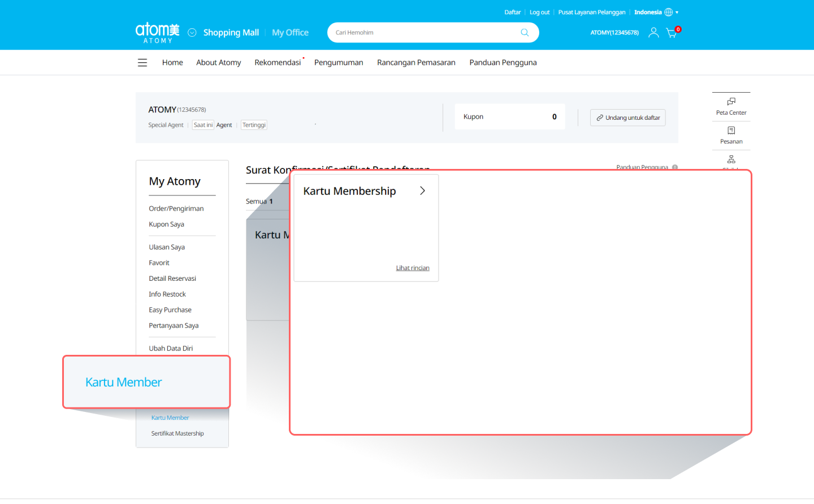Click the Log out link
This screenshot has height=504, width=814.
(539, 12)
